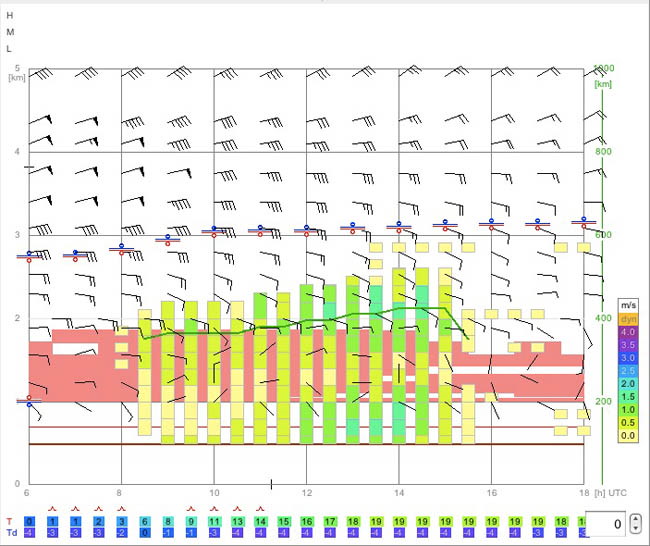Viewport: 650px width, 546px height.
Task: Click the stepper down arrow beside value 0
Action: tap(635, 528)
